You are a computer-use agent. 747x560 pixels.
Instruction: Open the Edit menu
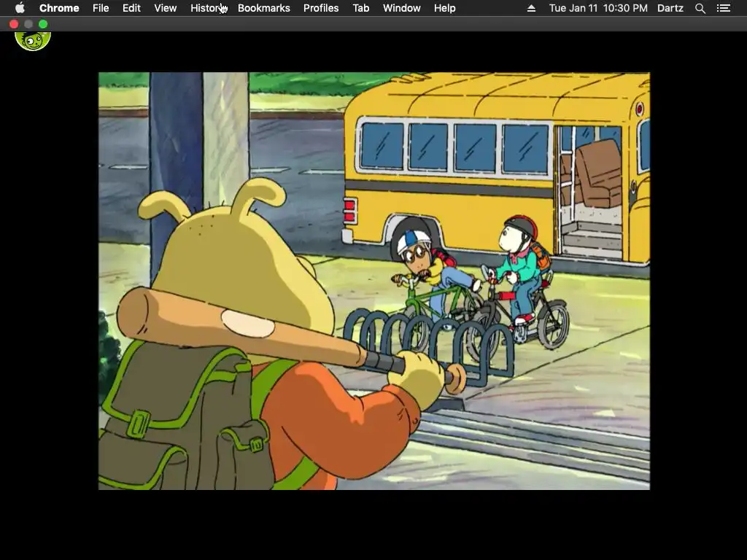pyautogui.click(x=131, y=8)
